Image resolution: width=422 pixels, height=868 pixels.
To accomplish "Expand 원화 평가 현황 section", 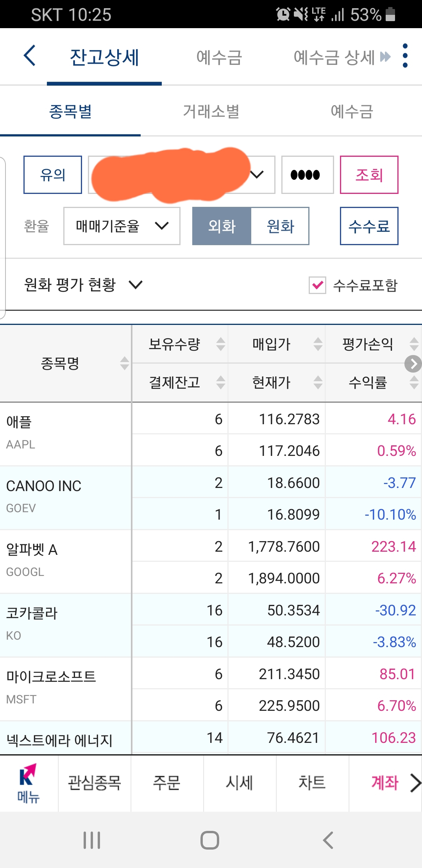I will [83, 284].
